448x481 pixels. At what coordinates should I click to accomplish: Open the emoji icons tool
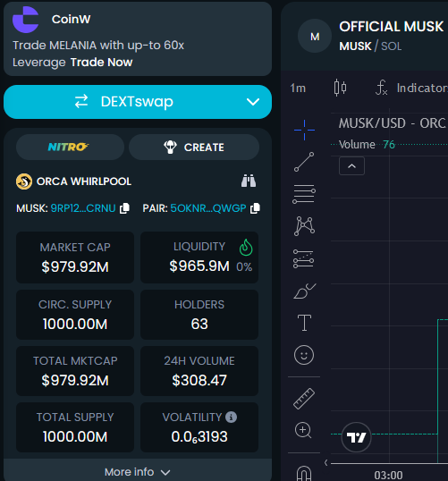click(304, 355)
